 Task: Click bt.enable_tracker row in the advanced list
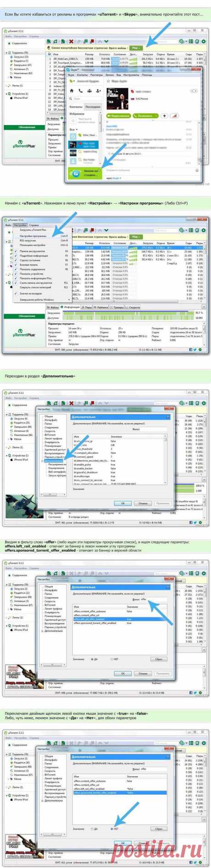click(x=119, y=468)
